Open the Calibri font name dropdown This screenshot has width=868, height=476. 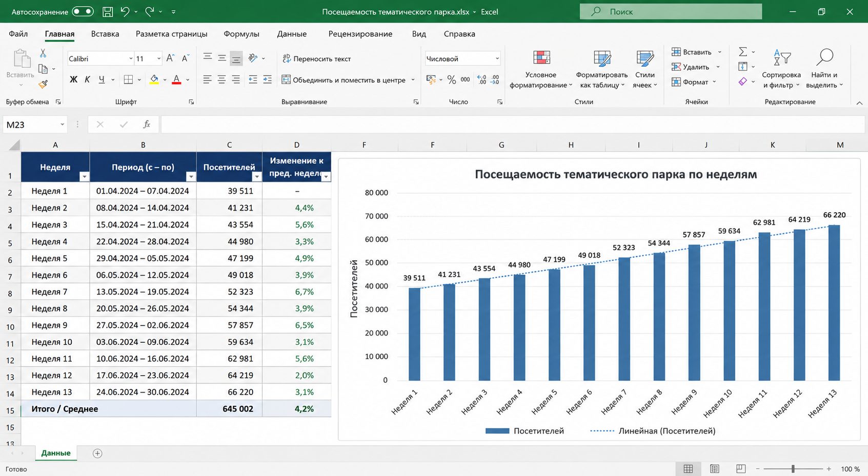click(x=131, y=58)
